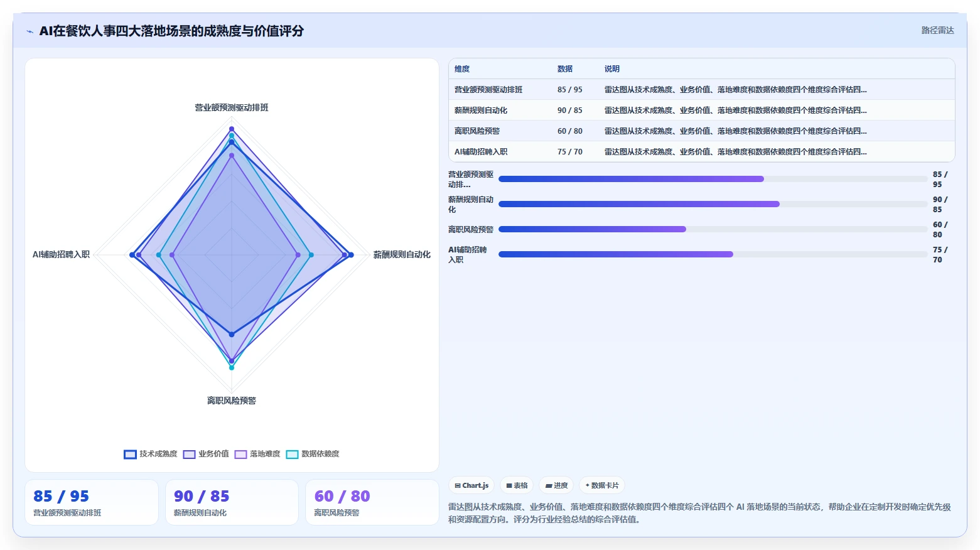Open the 90 / 85 薪酬规则自动化 data card
This screenshot has height=550, width=980.
[x=232, y=502]
